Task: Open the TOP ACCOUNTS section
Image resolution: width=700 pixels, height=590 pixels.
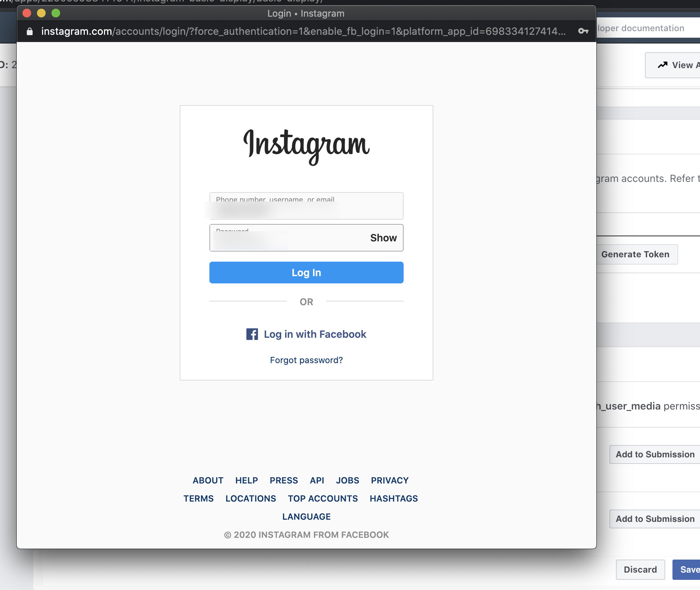Action: (322, 498)
